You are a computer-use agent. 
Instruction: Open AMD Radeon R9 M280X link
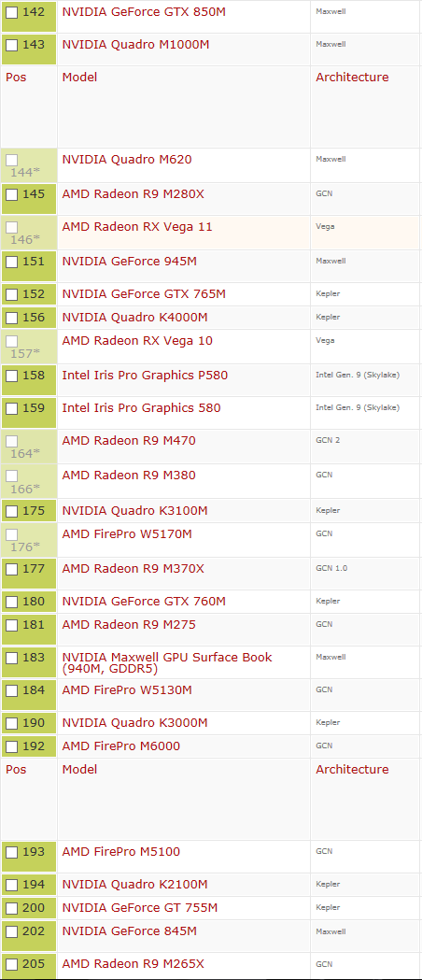click(133, 193)
